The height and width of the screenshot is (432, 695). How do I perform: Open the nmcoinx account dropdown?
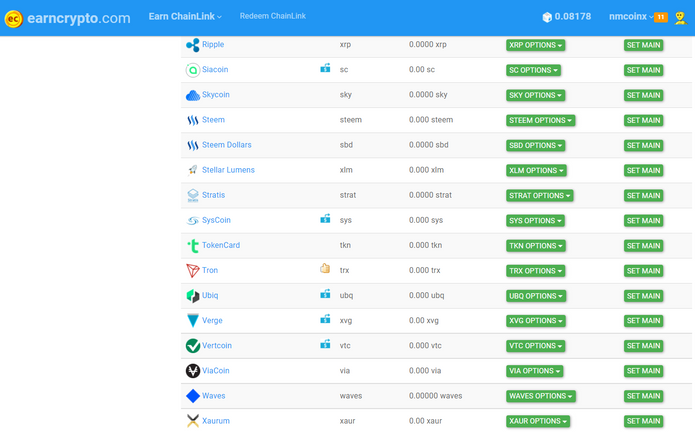[631, 17]
